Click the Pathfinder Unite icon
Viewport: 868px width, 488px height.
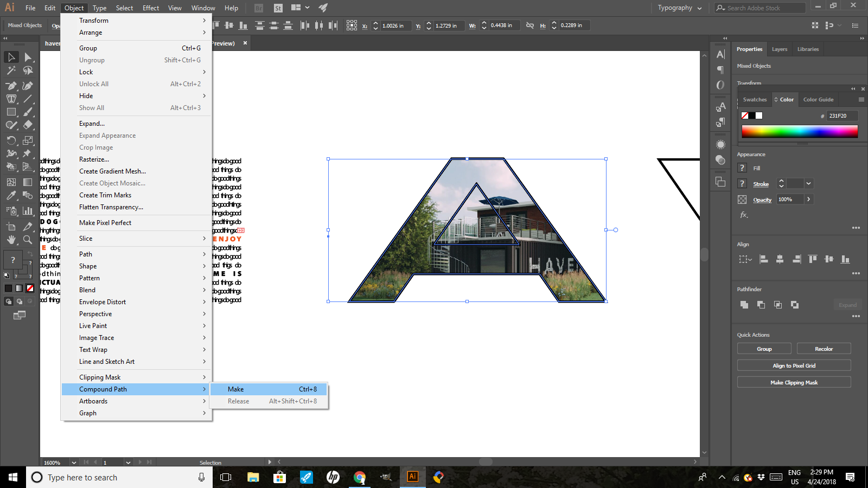tap(744, 305)
